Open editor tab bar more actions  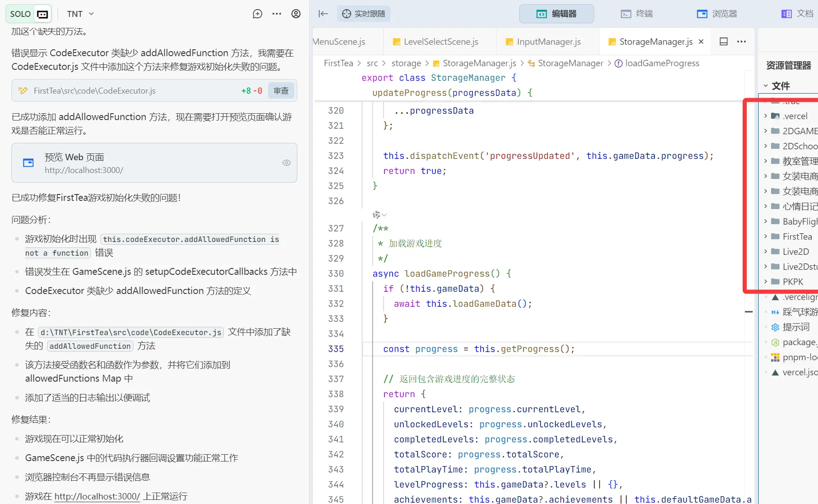742,42
